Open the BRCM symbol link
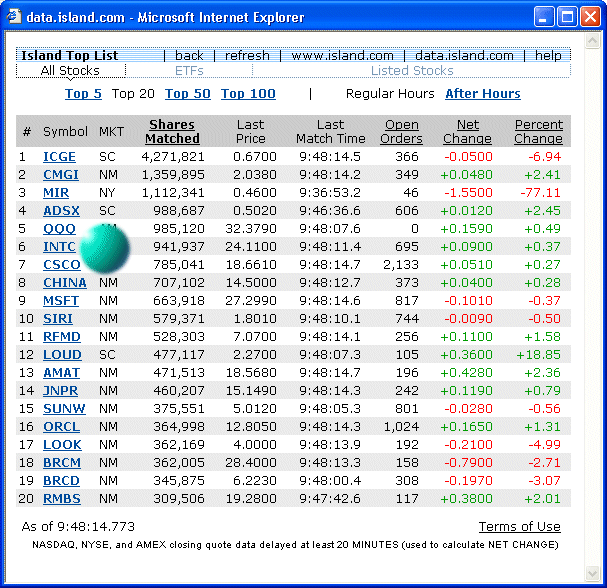 (x=62, y=463)
